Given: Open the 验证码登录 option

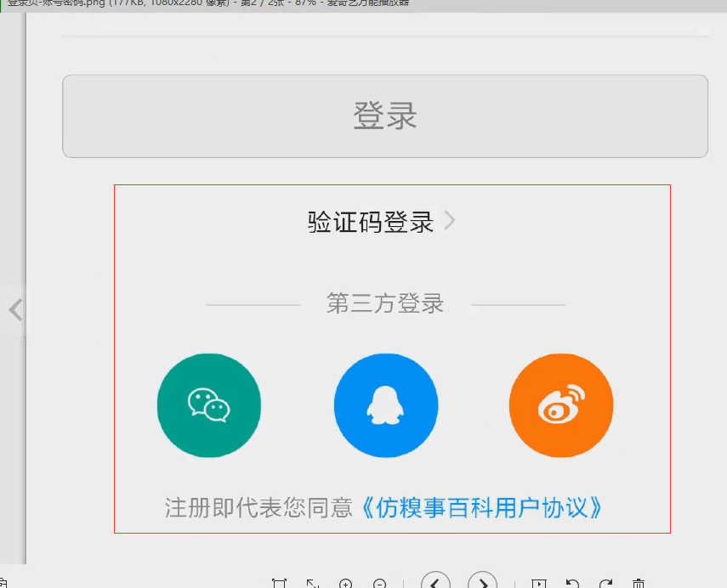Looking at the screenshot, I should click(370, 222).
